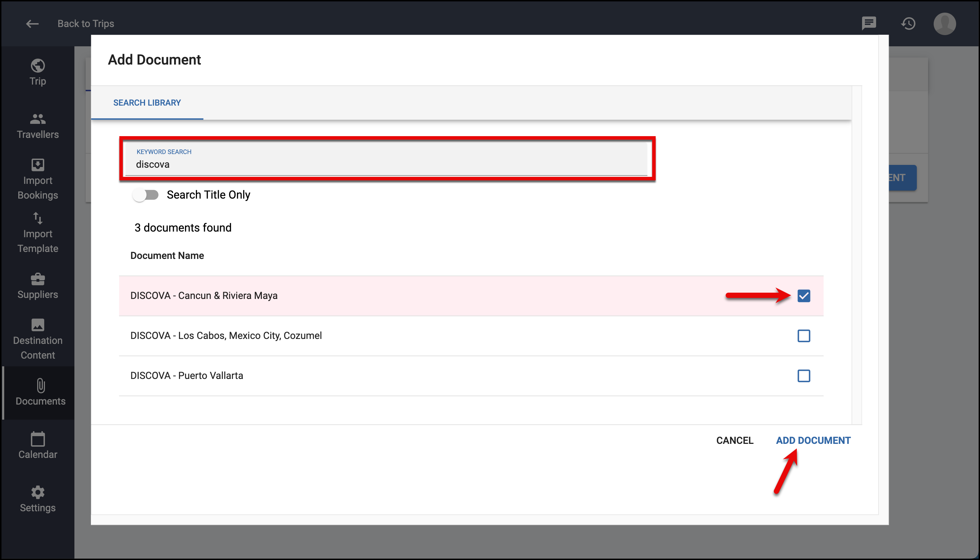Image resolution: width=980 pixels, height=560 pixels.
Task: Open the user profile avatar
Action: coord(945,24)
